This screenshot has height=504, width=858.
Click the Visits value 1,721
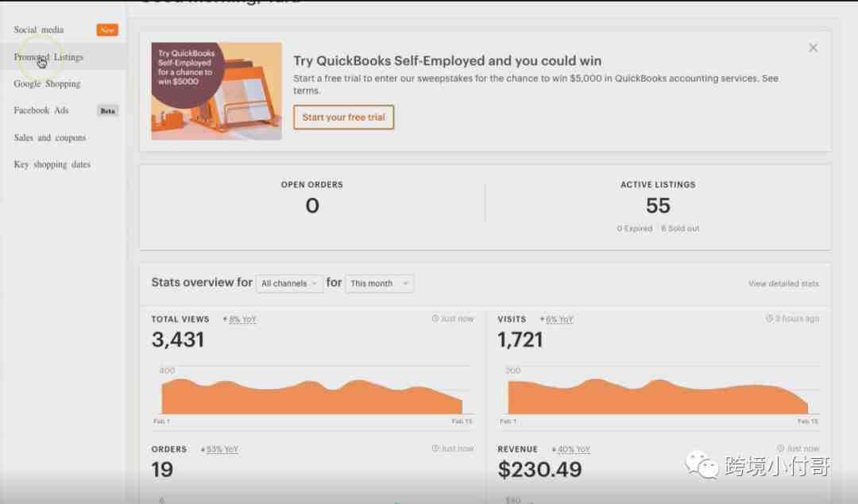point(520,340)
